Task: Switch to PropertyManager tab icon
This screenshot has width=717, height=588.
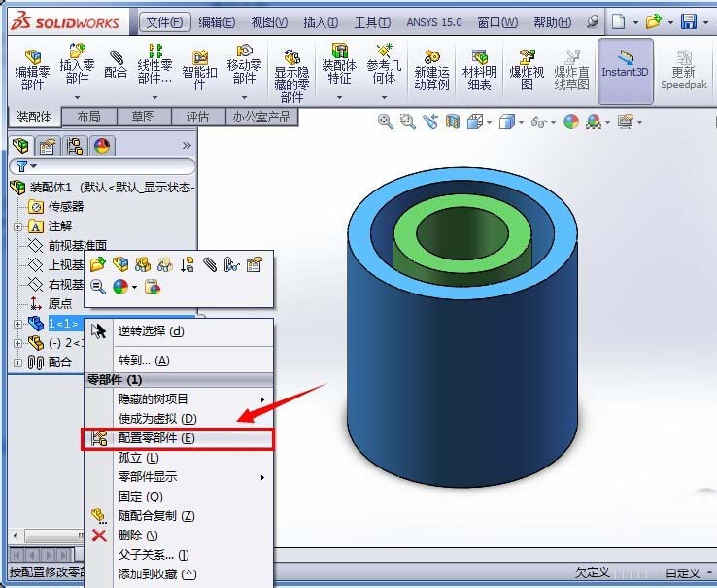Action: tap(47, 146)
